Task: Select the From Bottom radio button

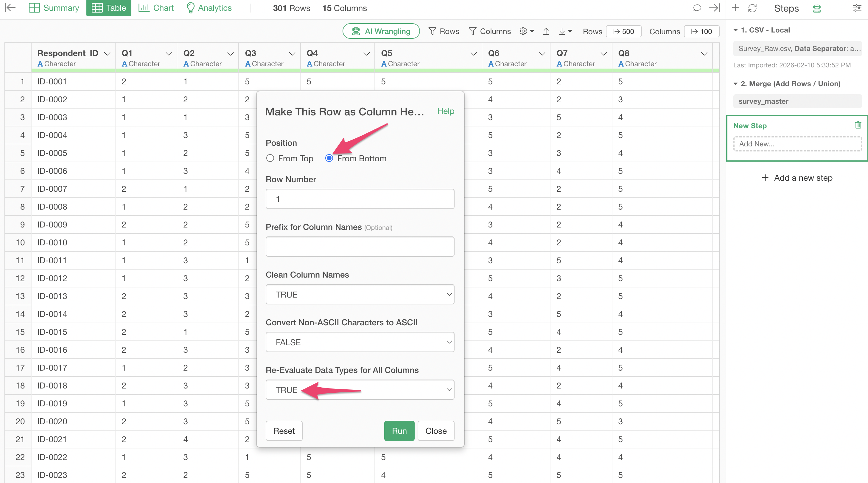Action: click(329, 158)
